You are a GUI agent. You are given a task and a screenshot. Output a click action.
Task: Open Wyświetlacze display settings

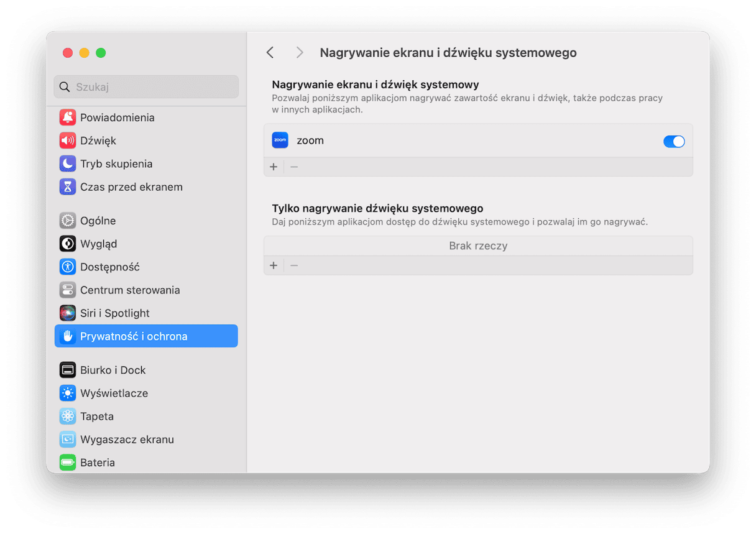click(114, 393)
